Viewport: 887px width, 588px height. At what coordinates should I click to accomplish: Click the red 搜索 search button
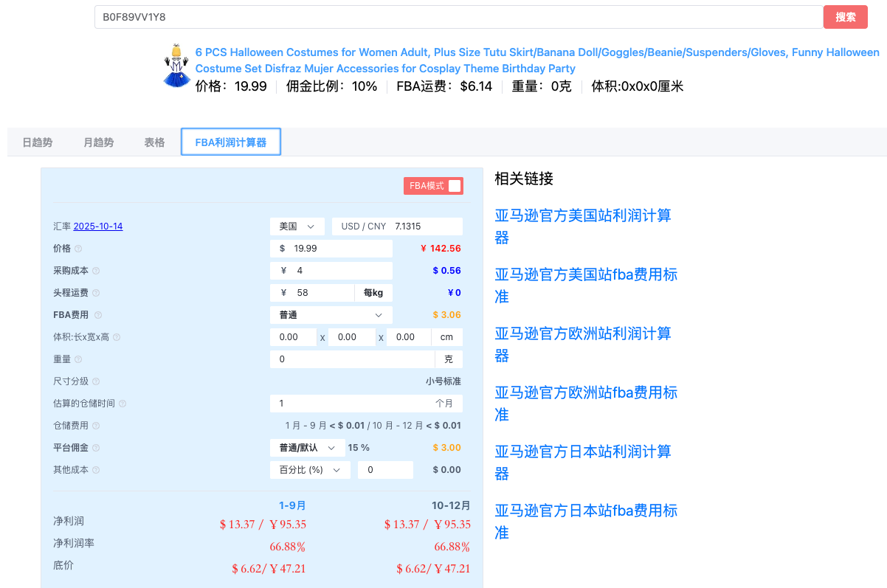[x=845, y=17]
